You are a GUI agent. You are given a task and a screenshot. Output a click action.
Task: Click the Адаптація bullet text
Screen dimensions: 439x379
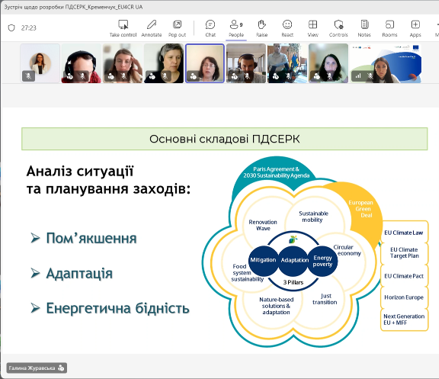point(79,274)
